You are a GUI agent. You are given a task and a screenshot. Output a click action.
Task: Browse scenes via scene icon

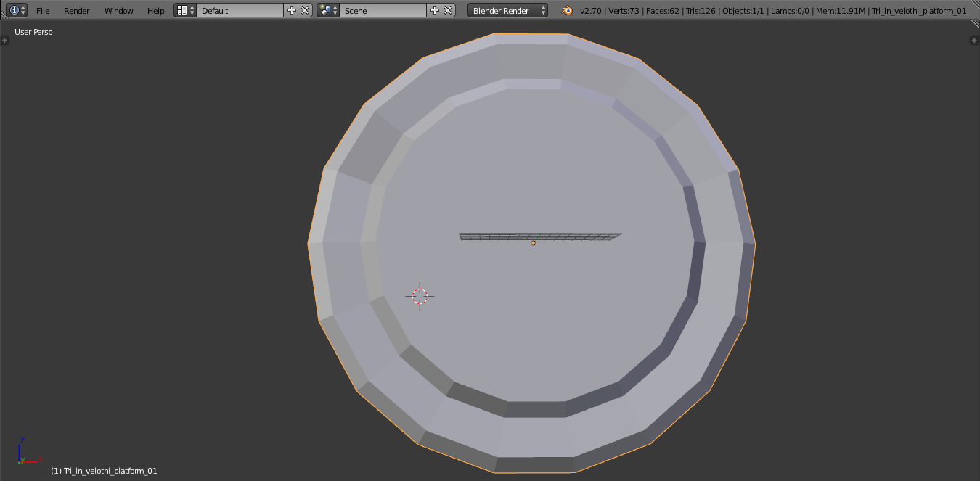pos(328,10)
